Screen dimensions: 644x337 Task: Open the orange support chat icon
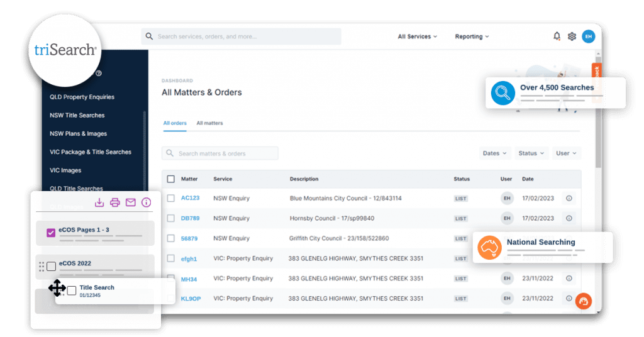pyautogui.click(x=584, y=301)
